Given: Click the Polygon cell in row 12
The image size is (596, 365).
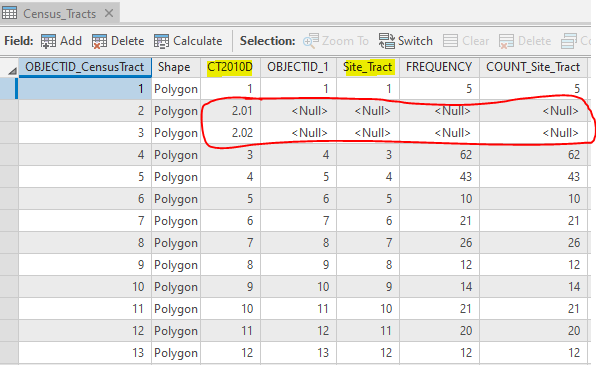Looking at the screenshot, I should (x=176, y=331).
